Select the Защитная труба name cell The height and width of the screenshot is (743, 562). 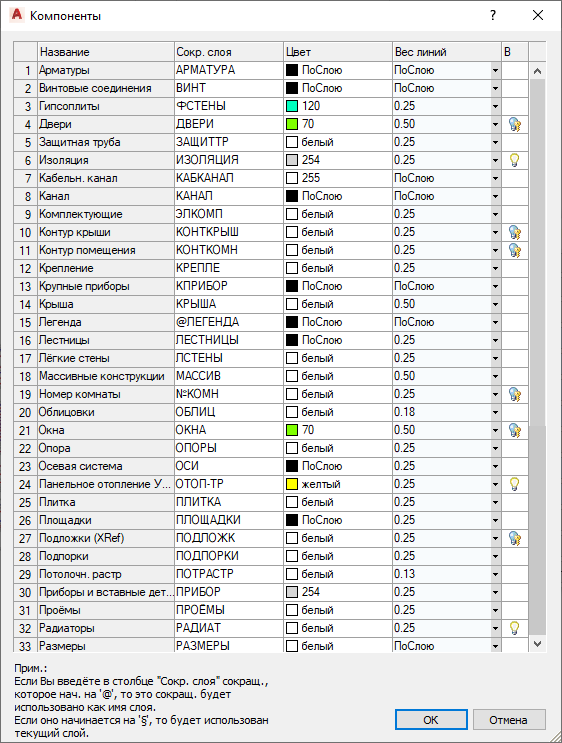pos(106,142)
